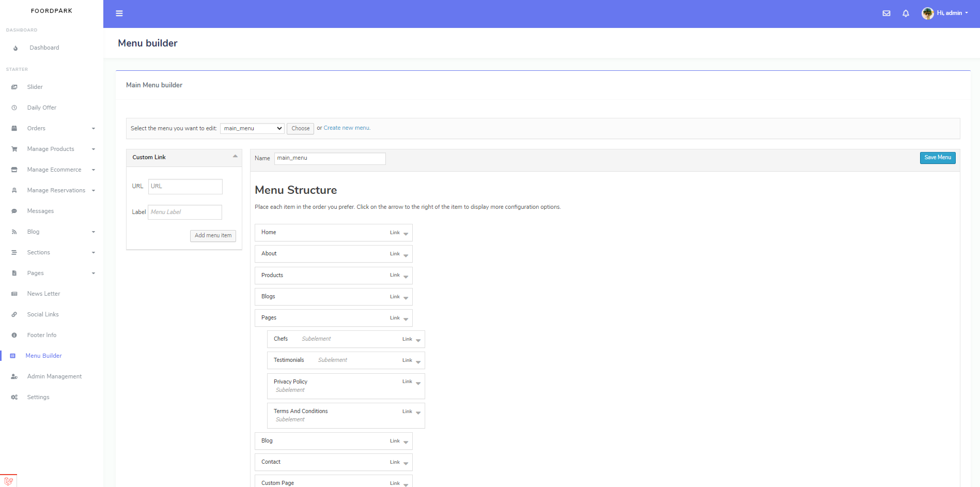This screenshot has height=487, width=980.
Task: Open the mail envelope icon in header
Action: 886,13
